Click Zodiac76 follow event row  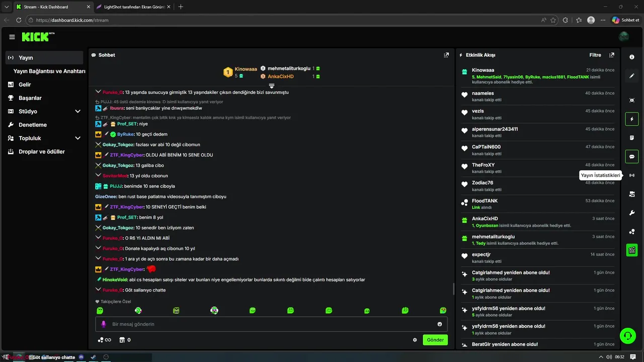(x=538, y=186)
